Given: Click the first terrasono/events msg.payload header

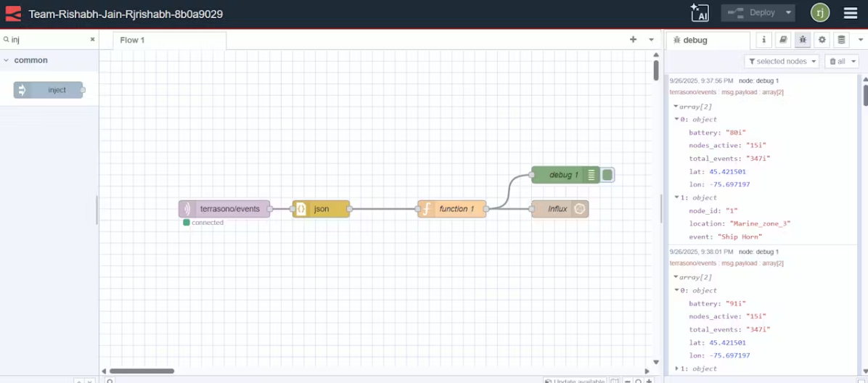Looking at the screenshot, I should pyautogui.click(x=726, y=92).
